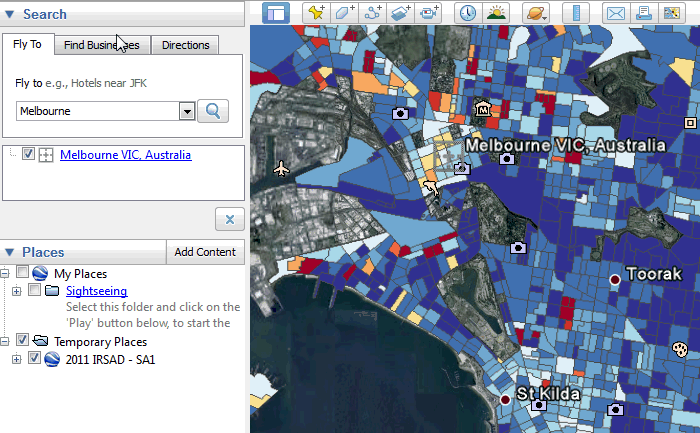The width and height of the screenshot is (700, 433).
Task: Show historical imagery clock
Action: [x=467, y=13]
